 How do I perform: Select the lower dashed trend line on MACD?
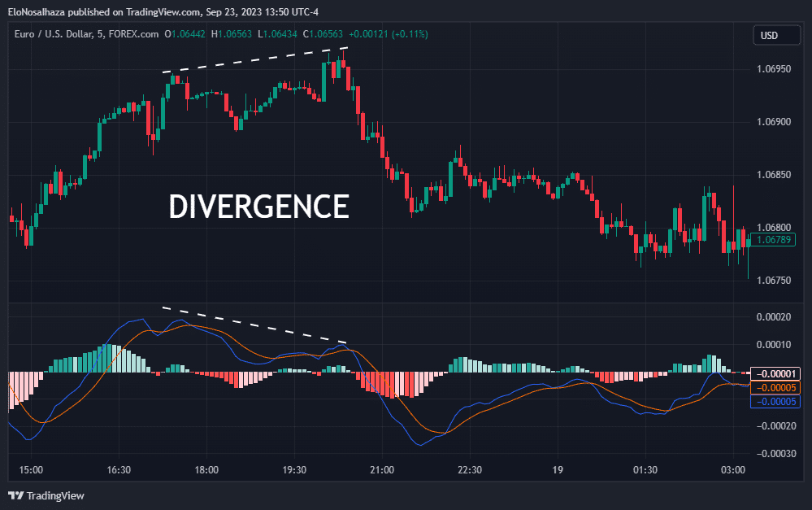click(254, 325)
